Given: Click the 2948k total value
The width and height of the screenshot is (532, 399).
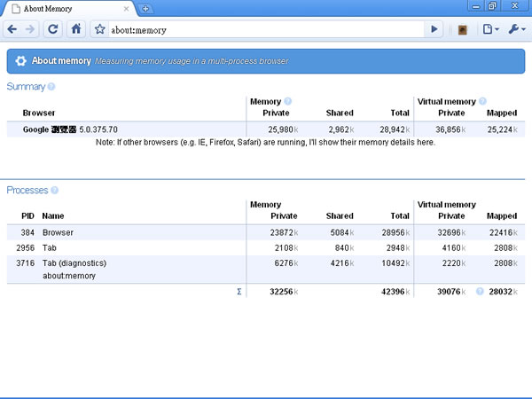Looking at the screenshot, I should [x=398, y=248].
